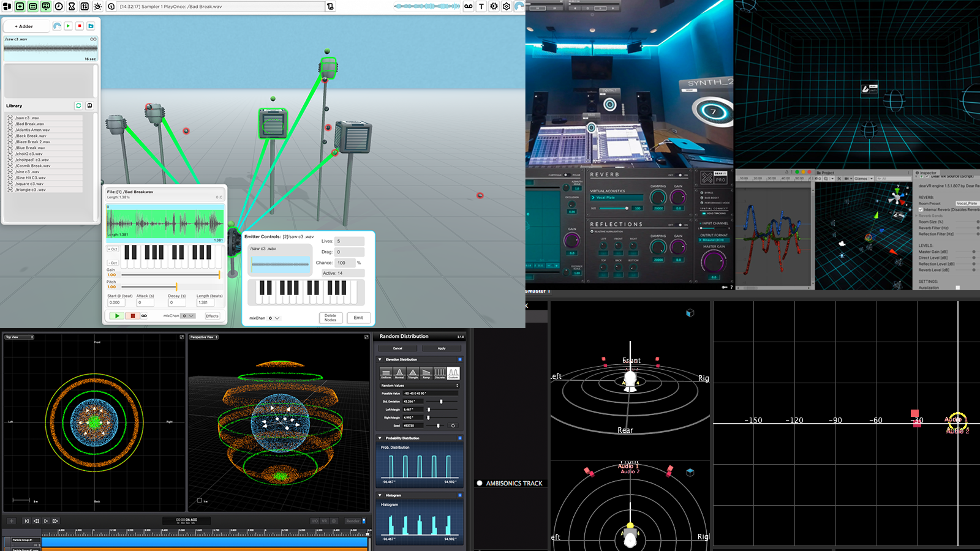Click the seed reset icon beside the Seed value
Screen dimensions: 980x551
pos(453,425)
